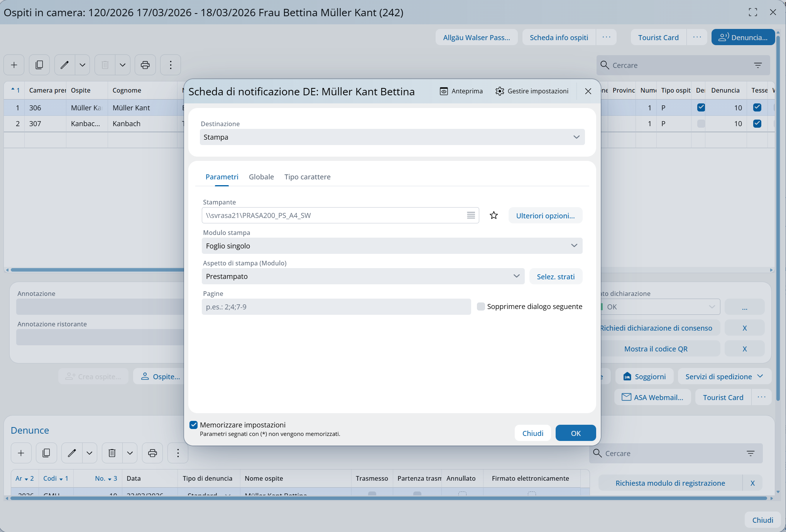Screen dimensions: 786x532
Task: Open printer list icon in Stampante field
Action: (x=471, y=215)
